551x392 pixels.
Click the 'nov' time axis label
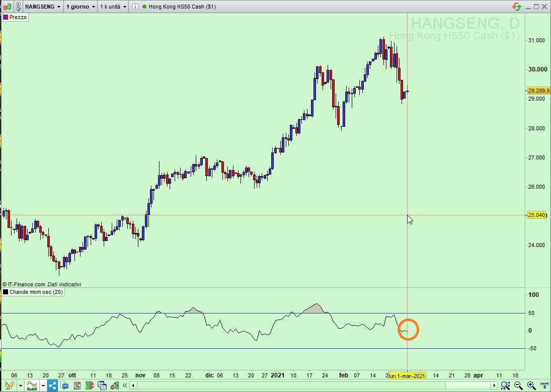tap(140, 375)
